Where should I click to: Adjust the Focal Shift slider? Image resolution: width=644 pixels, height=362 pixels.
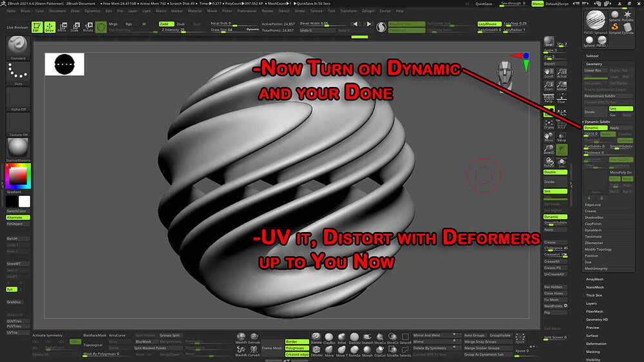tap(234, 24)
